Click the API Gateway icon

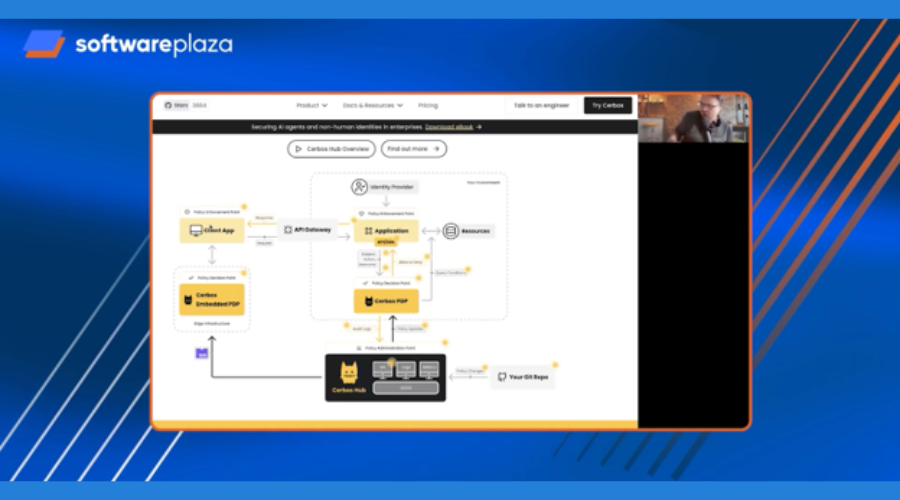(288, 230)
